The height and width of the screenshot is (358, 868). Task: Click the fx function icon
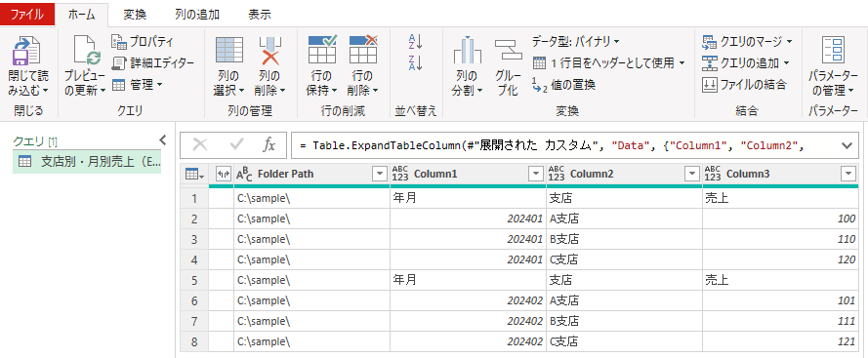(269, 145)
